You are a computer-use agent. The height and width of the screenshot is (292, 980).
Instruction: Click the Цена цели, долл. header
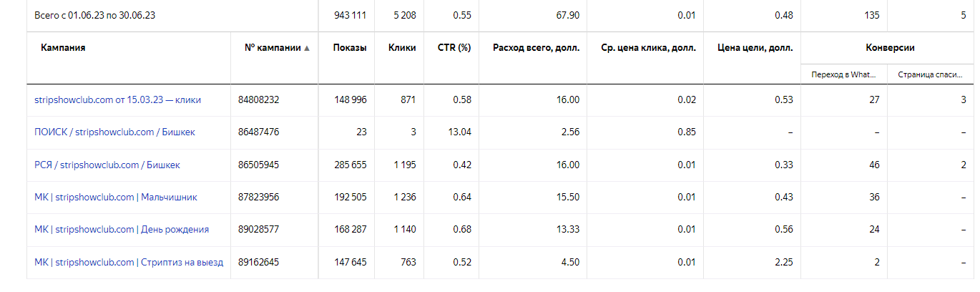755,48
